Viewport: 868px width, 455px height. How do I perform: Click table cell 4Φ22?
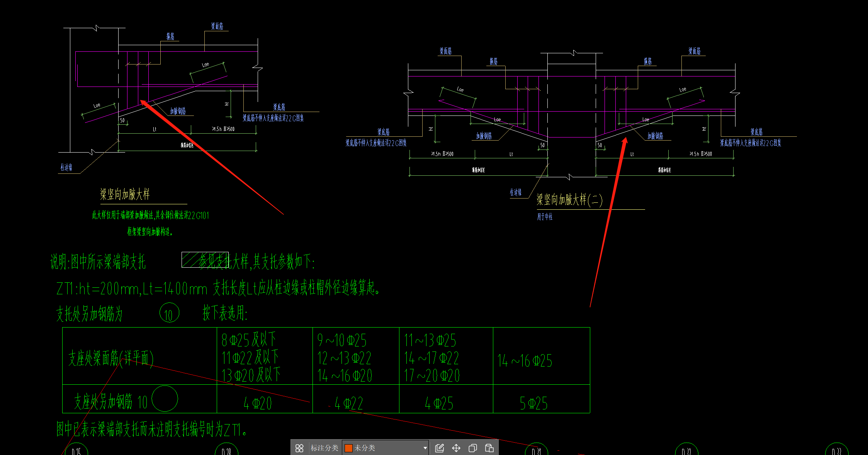point(349,403)
